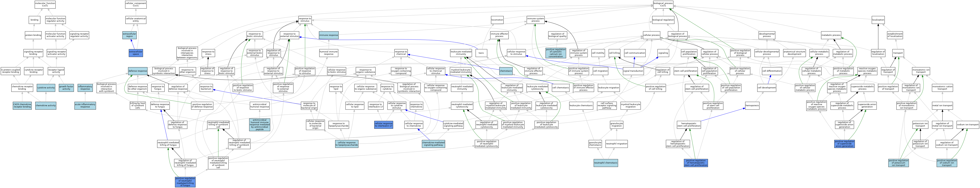Click the antimicrobial peptide mediated immune response node

259,124
